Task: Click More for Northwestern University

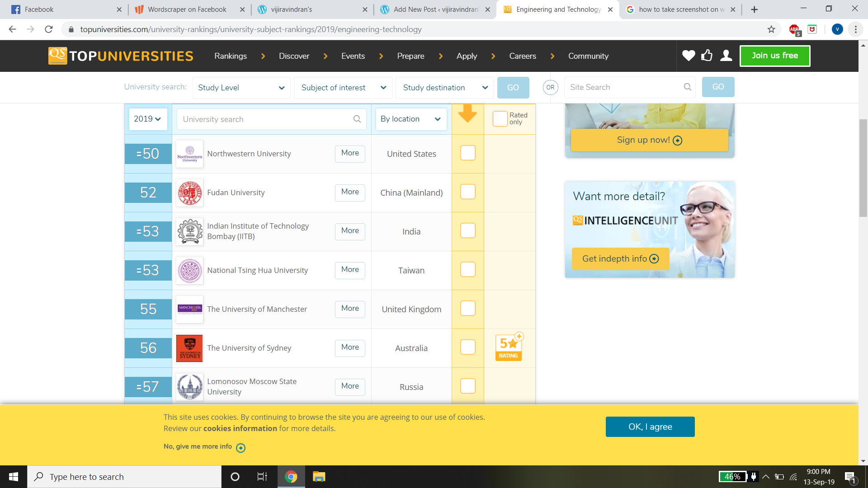Action: coord(350,153)
